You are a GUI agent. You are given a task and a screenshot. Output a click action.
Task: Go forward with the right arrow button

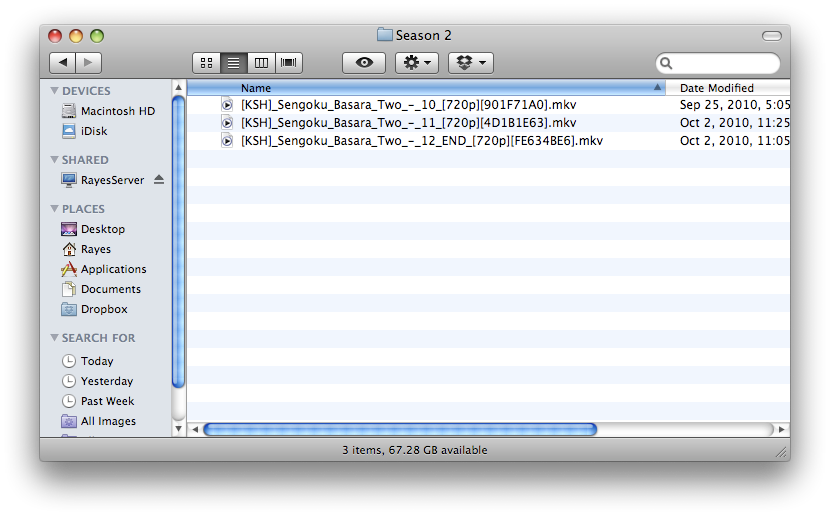click(x=88, y=62)
